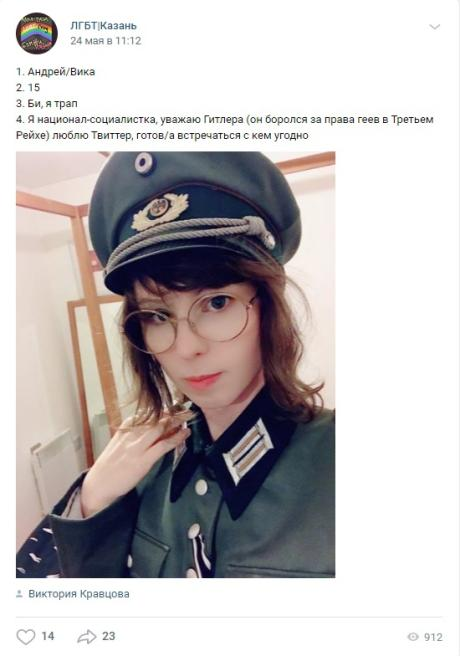
Task: Open the post via the 24 мая в 11:12 timestamp
Action: tap(106, 41)
